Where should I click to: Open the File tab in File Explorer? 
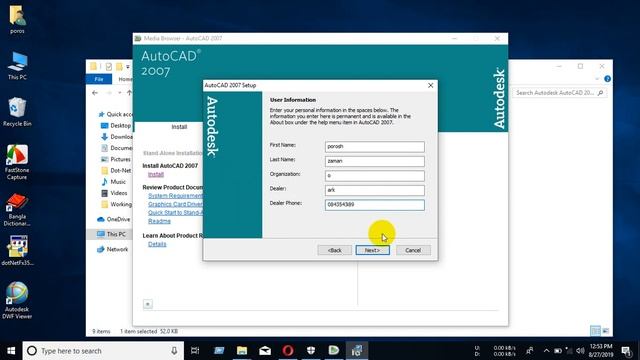tap(99, 79)
